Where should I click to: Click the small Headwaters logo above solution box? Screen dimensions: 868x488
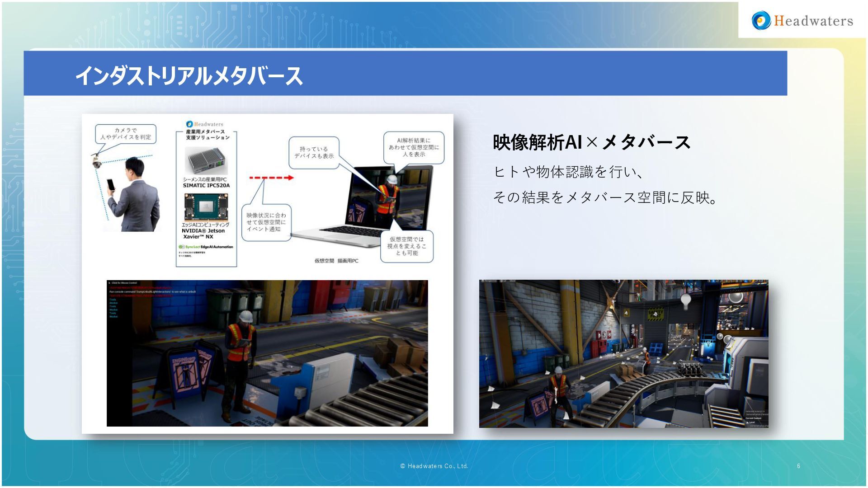click(205, 124)
